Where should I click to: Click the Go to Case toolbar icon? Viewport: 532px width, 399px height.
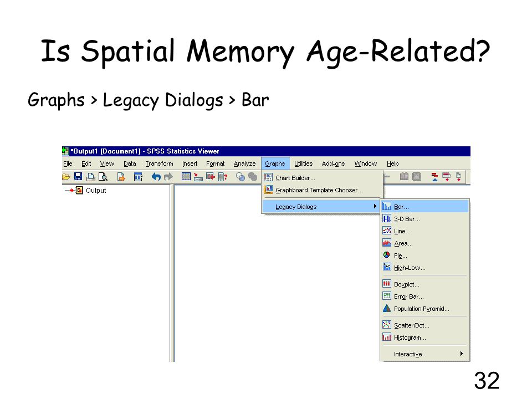(198, 177)
